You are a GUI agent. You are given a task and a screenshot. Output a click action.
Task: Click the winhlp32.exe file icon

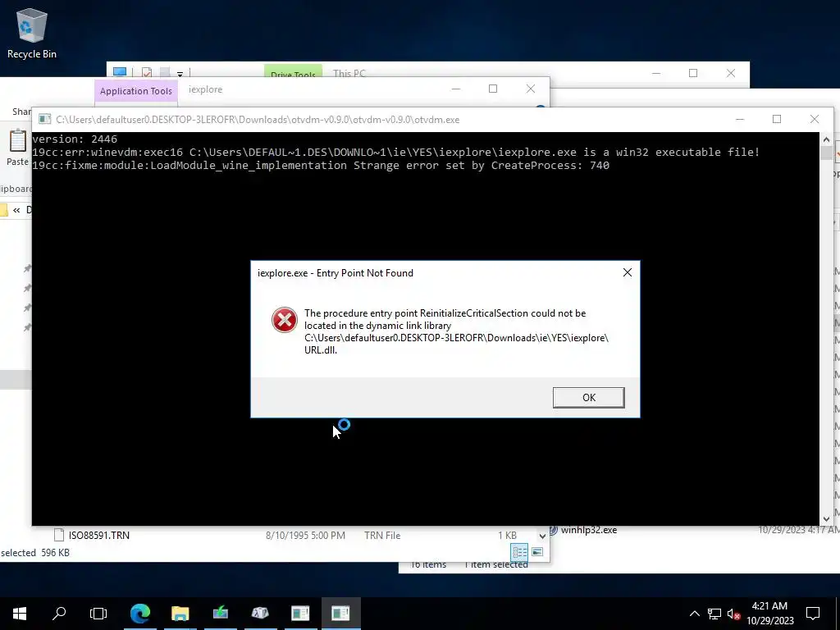(554, 529)
